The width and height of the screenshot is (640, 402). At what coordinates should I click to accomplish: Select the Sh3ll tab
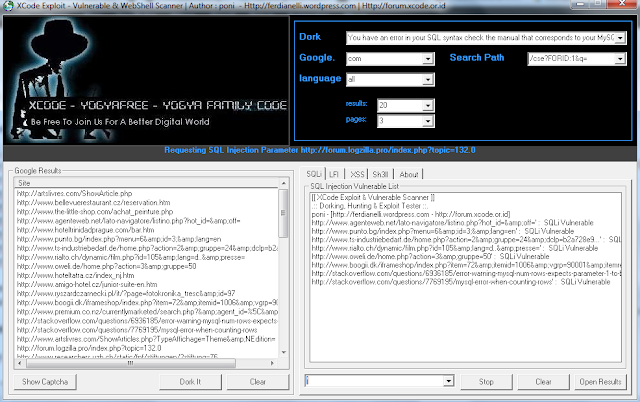380,174
